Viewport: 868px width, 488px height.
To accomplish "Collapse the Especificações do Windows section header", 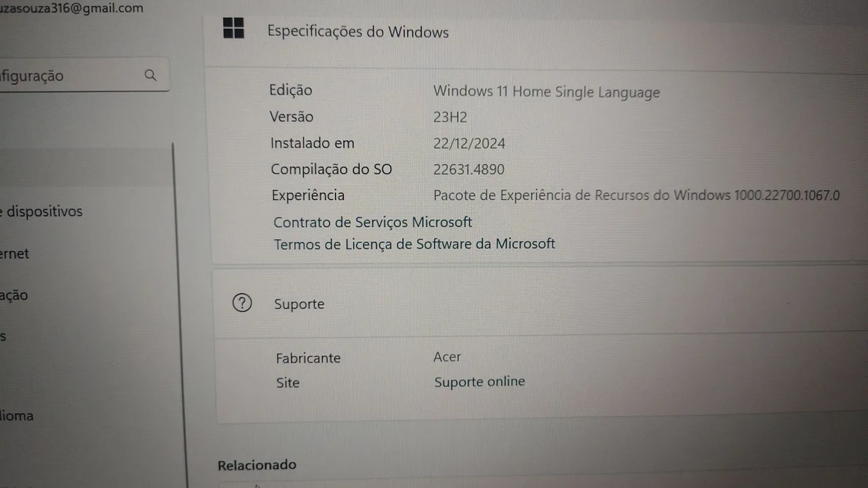I will pos(536,33).
